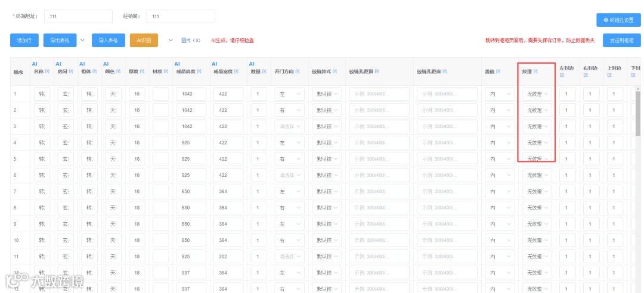
Task: Click row 1 铰链孔距顶 input field
Action: click(379, 94)
